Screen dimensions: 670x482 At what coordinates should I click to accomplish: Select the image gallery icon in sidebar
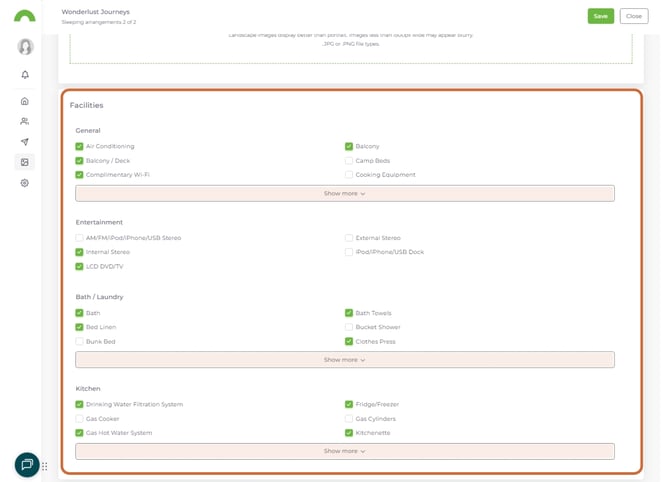(25, 162)
